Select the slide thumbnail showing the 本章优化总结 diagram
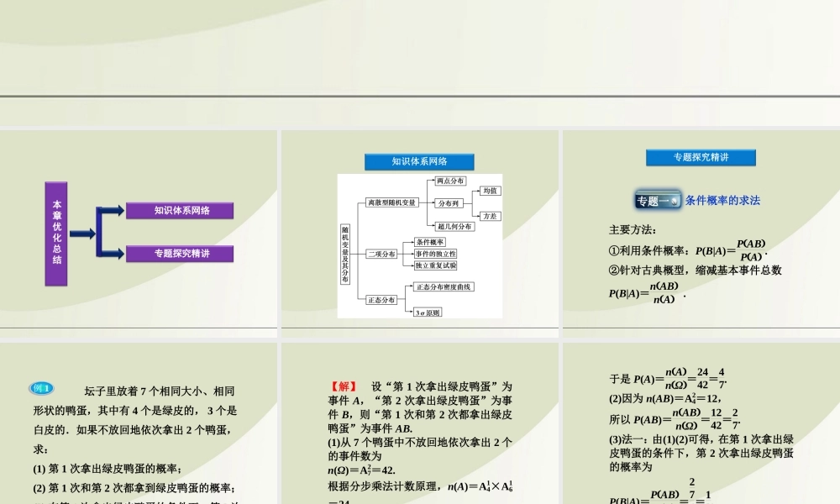Image resolution: width=840 pixels, height=504 pixels. tap(139, 234)
